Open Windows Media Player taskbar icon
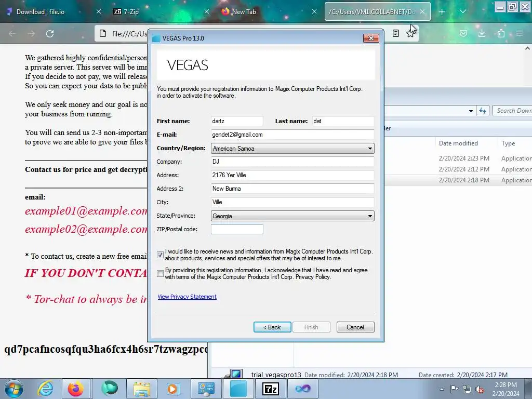This screenshot has width=532, height=399. tap(172, 389)
